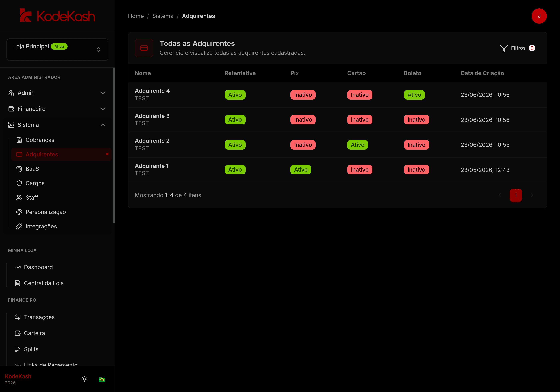The width and height of the screenshot is (560, 392).
Task: Click the Ativo badge beside Loja Principal
Action: tap(59, 47)
